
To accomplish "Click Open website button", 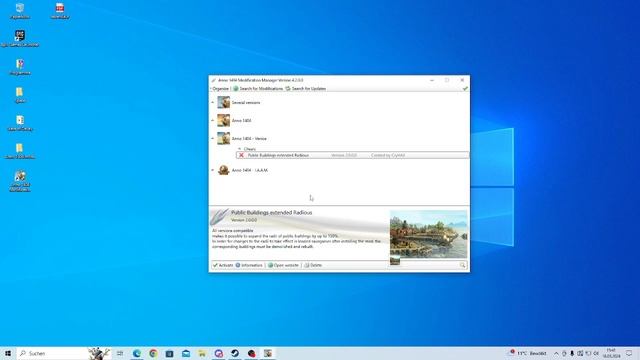I will (283, 265).
